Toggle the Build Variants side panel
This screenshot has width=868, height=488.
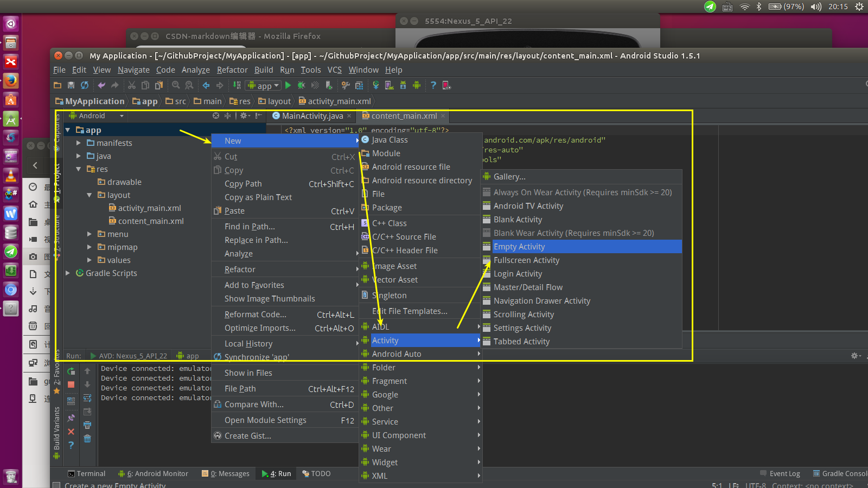[x=56, y=433]
